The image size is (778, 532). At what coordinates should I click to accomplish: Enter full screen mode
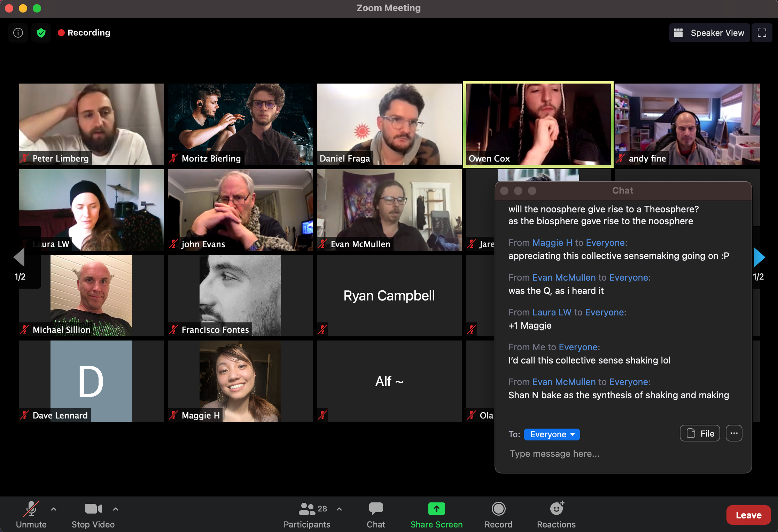[x=762, y=33]
